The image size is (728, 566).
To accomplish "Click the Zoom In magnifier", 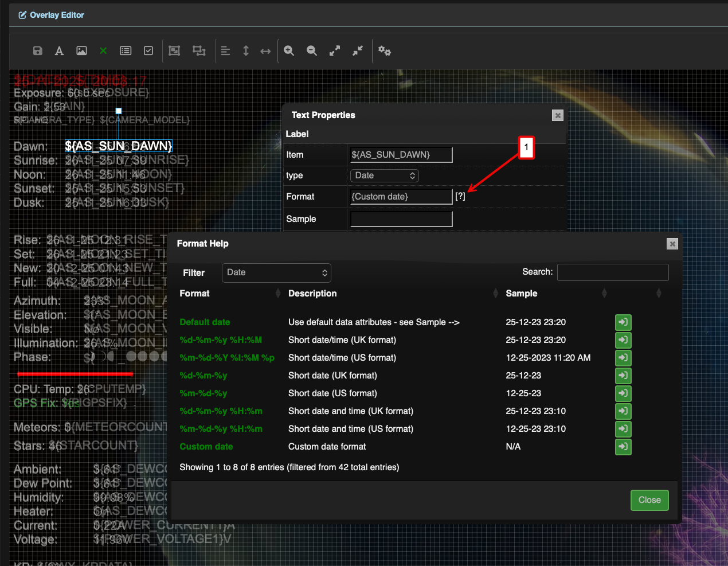I will (x=289, y=51).
